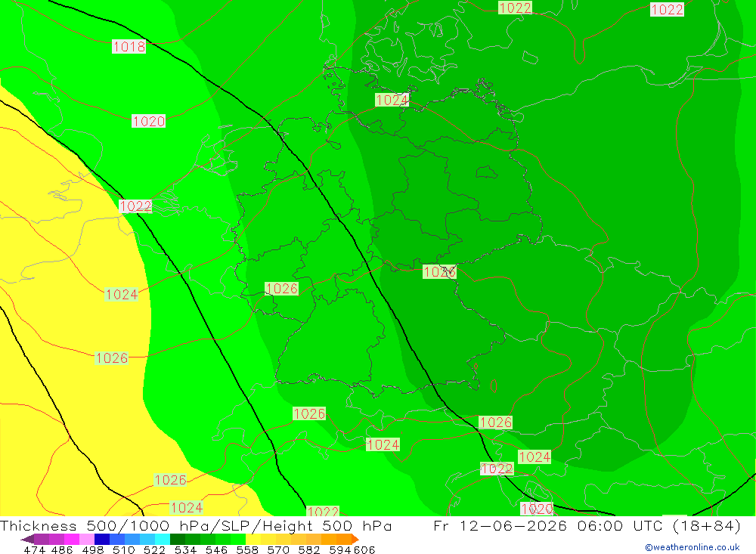Click the legend value 510
This screenshot has height=554, width=756.
pyautogui.click(x=123, y=549)
